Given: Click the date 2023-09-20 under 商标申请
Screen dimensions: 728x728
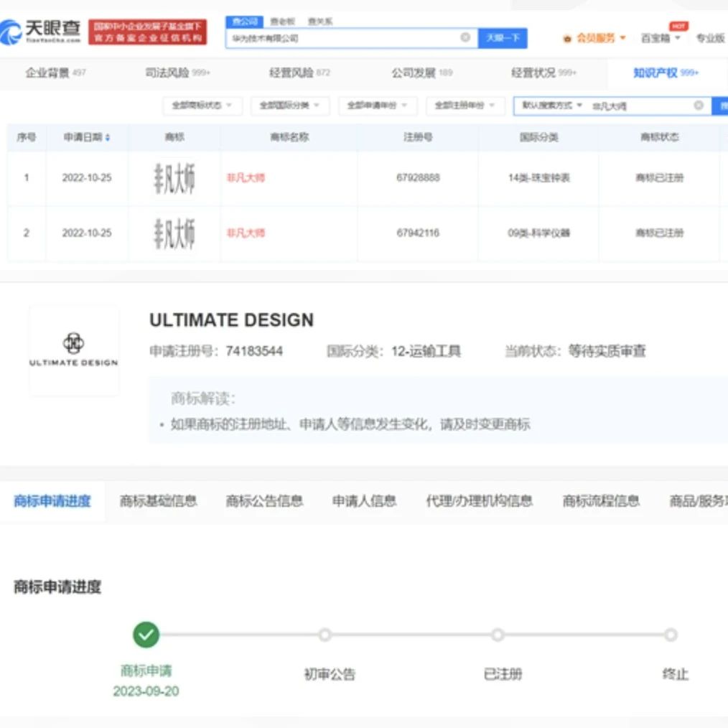Looking at the screenshot, I should (x=146, y=691).
